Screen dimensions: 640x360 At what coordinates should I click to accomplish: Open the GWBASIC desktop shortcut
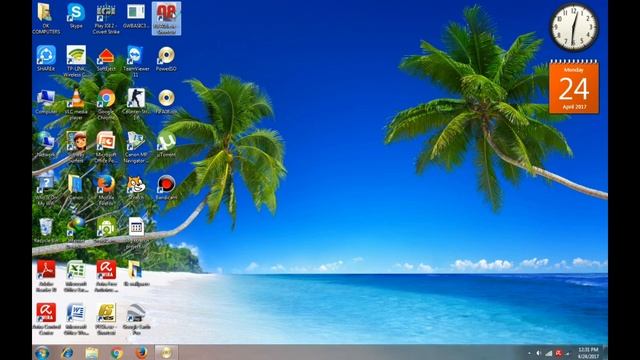pyautogui.click(x=136, y=16)
